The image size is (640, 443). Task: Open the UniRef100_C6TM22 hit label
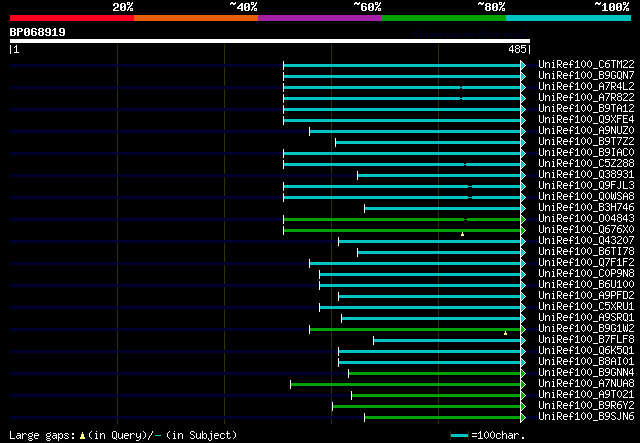pos(586,64)
